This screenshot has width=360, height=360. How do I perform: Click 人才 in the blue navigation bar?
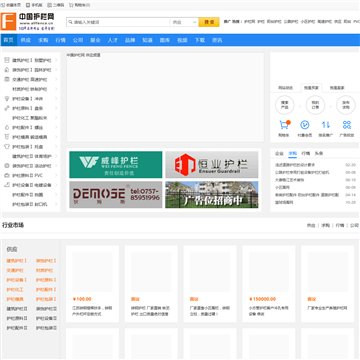pyautogui.click(x=113, y=40)
